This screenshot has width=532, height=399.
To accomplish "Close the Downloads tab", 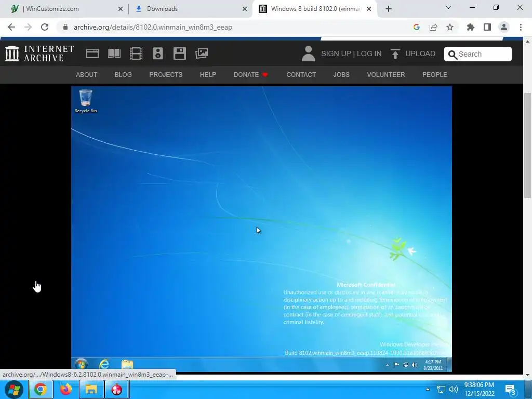I will tap(244, 9).
